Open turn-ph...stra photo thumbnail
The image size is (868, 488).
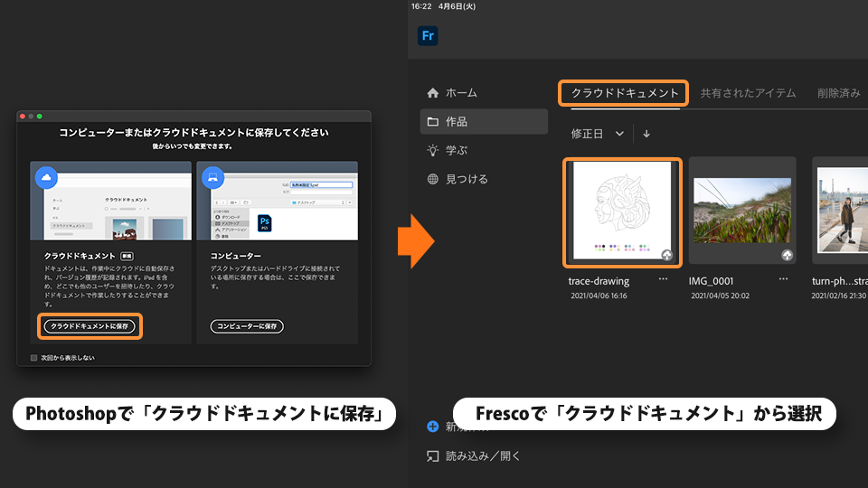840,211
